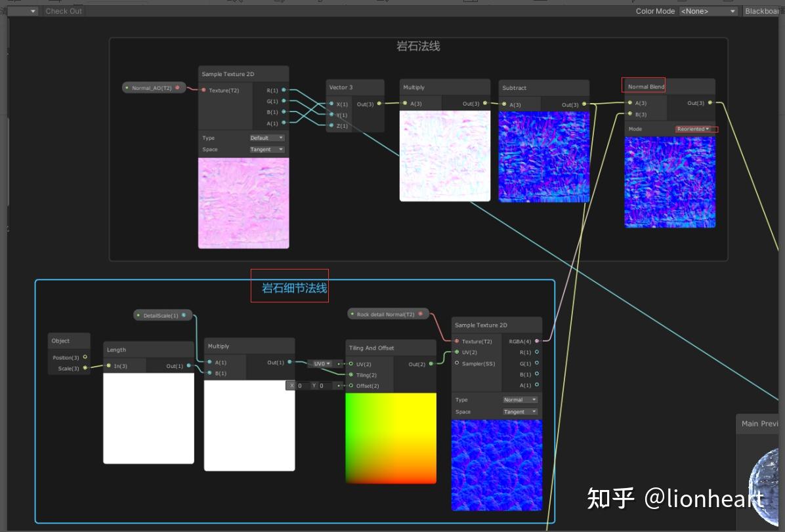
Task: Select the Vector 3 node title
Action: coord(341,87)
